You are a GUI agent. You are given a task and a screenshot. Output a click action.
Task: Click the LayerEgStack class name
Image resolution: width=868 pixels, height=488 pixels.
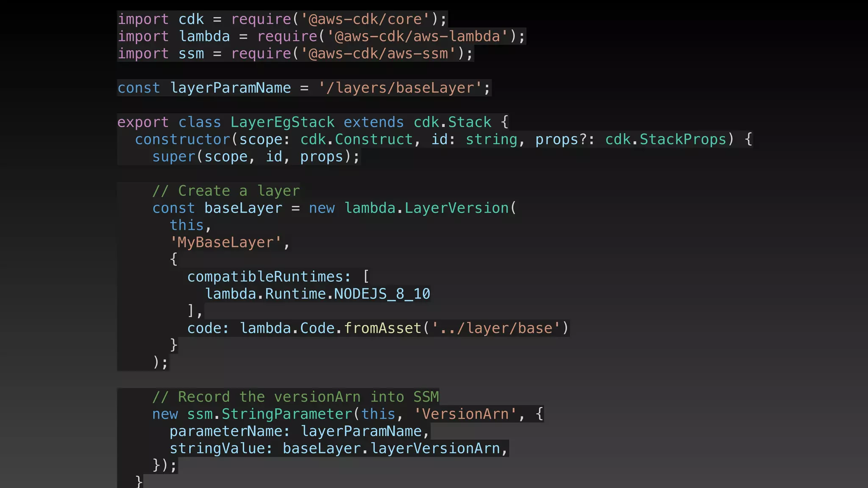282,122
